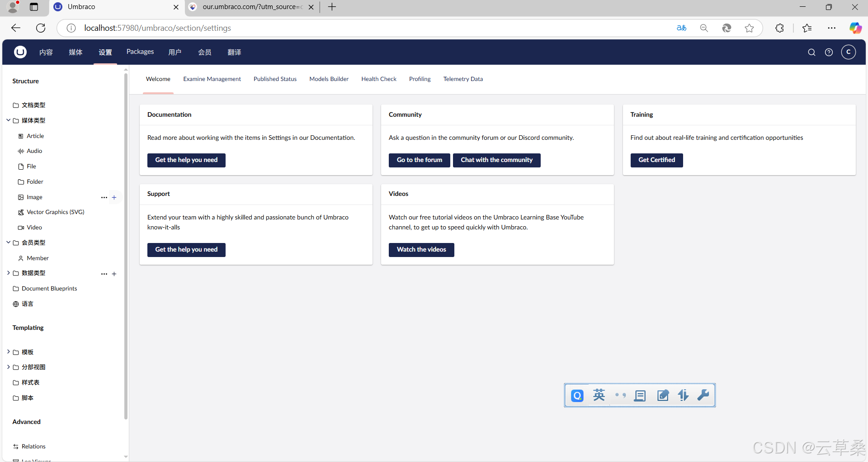Click the Watch the videos button
The image size is (868, 462).
coord(421,250)
